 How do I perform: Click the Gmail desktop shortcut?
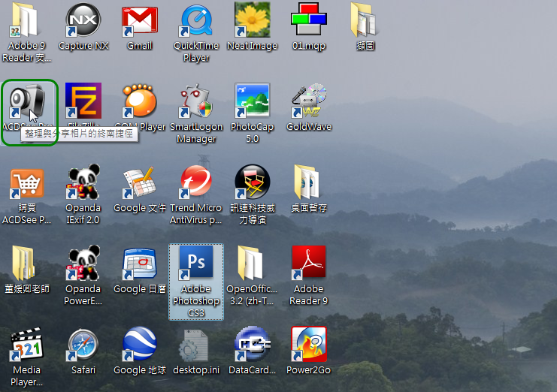pos(140,21)
